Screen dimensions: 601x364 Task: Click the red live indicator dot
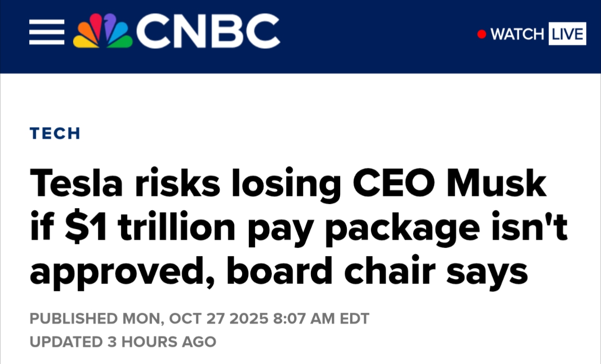coord(482,34)
